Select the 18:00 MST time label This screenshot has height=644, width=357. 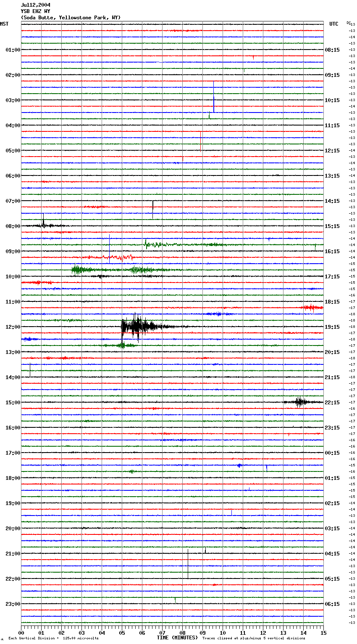[13, 478]
